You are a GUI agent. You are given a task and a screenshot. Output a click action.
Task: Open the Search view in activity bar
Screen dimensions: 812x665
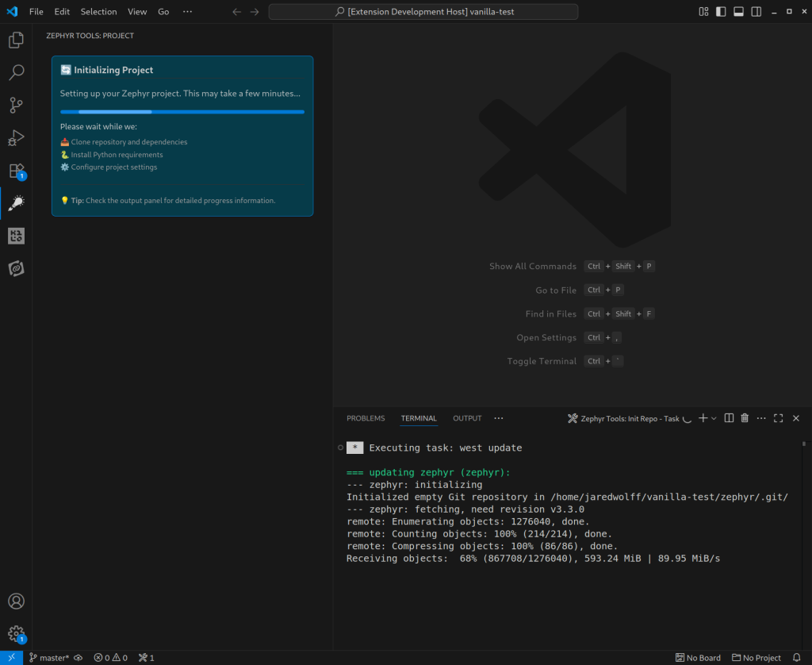coord(16,72)
